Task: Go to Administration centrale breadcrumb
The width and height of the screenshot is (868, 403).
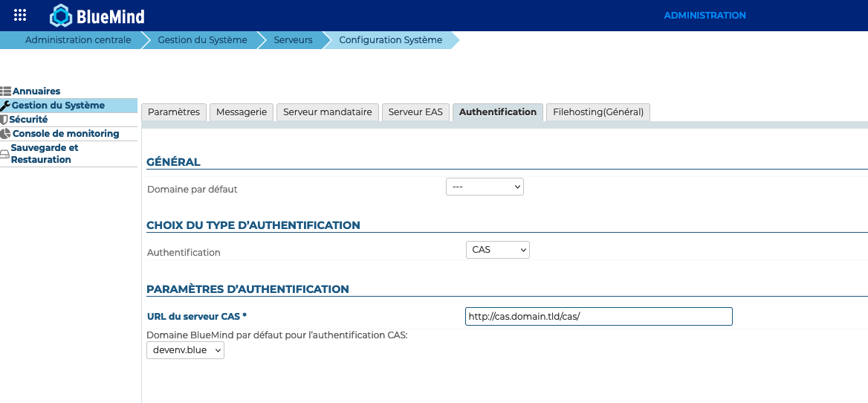Action: 78,40
